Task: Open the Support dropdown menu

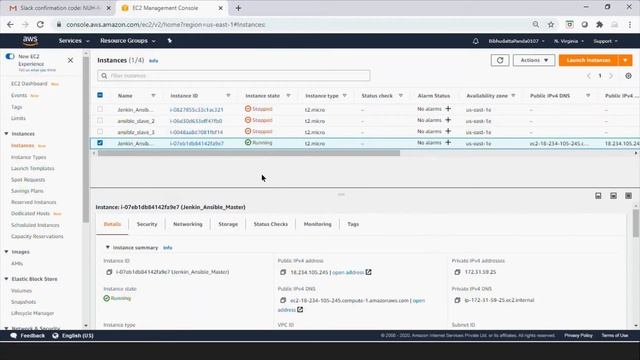Action: coord(605,41)
